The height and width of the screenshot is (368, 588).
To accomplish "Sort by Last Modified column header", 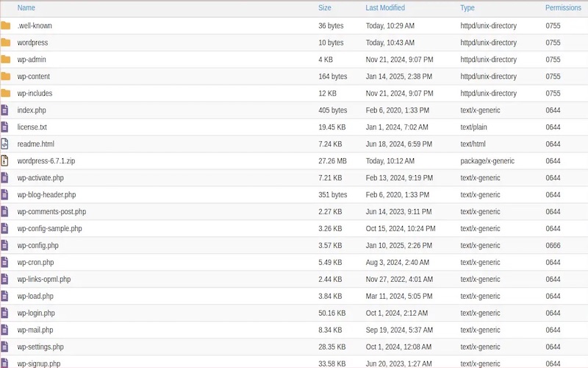I will 385,8.
